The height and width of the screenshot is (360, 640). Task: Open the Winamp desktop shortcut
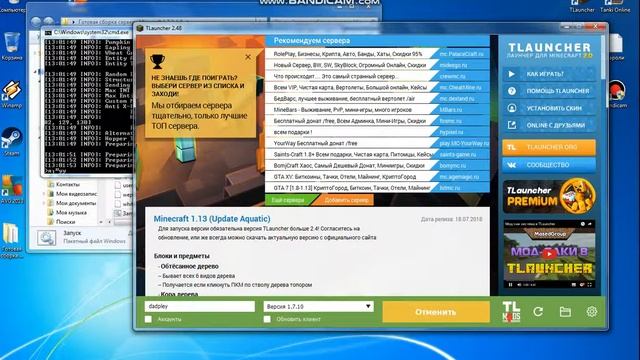pyautogui.click(x=11, y=93)
